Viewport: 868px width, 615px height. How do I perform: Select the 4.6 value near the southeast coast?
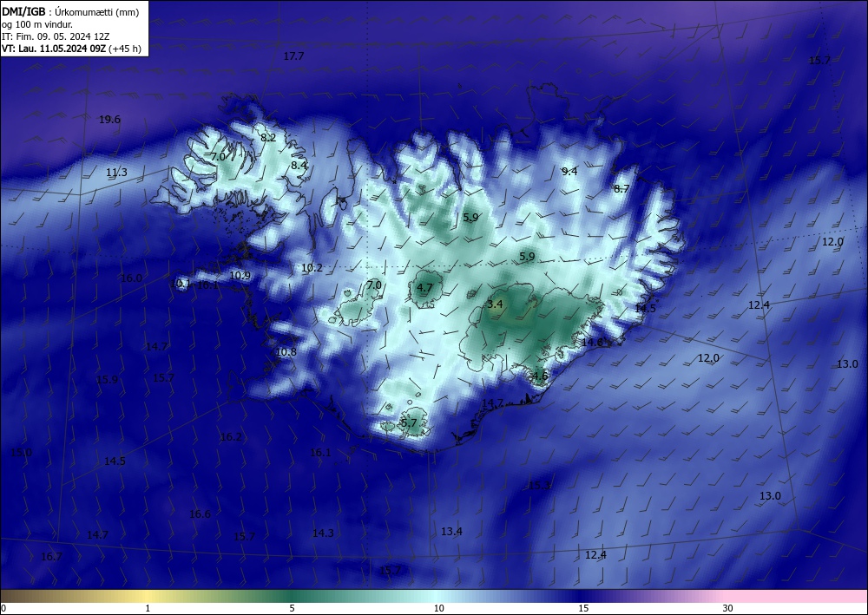click(x=540, y=376)
